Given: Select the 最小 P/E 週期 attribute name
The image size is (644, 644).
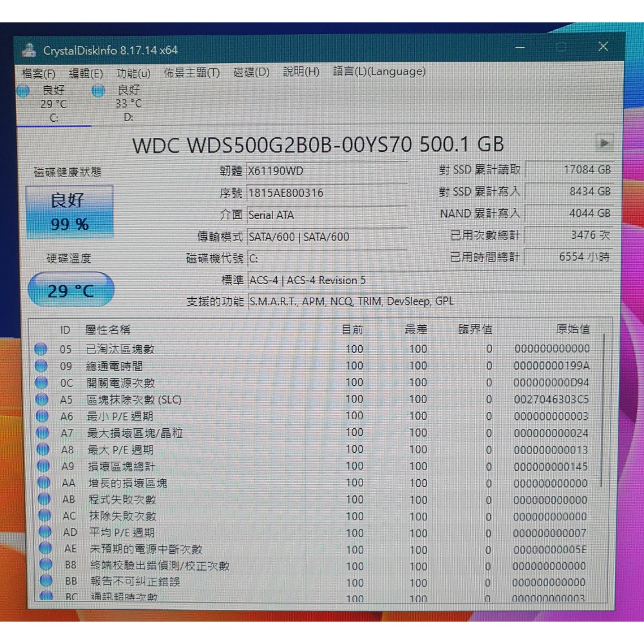Looking at the screenshot, I should (120, 417).
